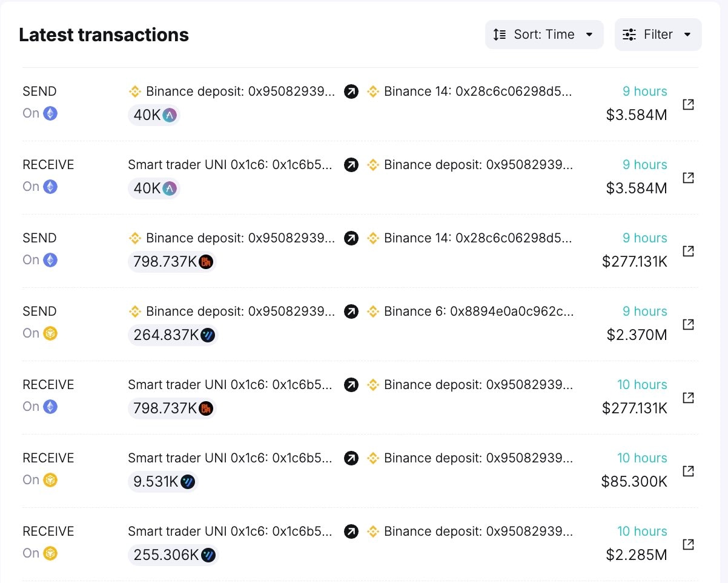
Task: Click the sort direction icon inside Sort button
Action: coord(499,35)
